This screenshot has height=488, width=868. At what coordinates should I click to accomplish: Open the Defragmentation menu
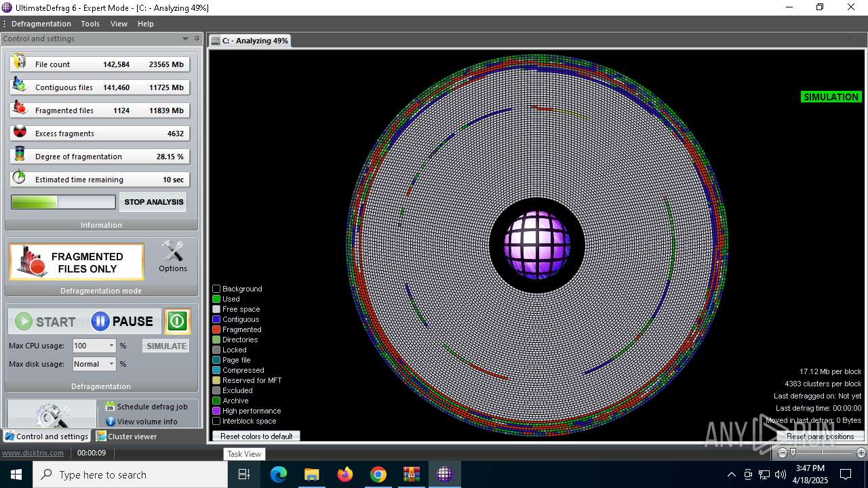click(41, 24)
